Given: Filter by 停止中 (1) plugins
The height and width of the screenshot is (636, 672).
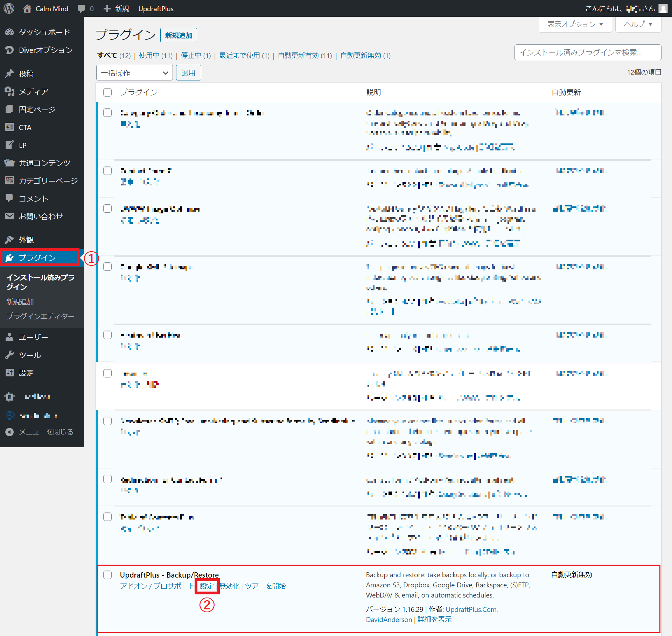Looking at the screenshot, I should (196, 55).
